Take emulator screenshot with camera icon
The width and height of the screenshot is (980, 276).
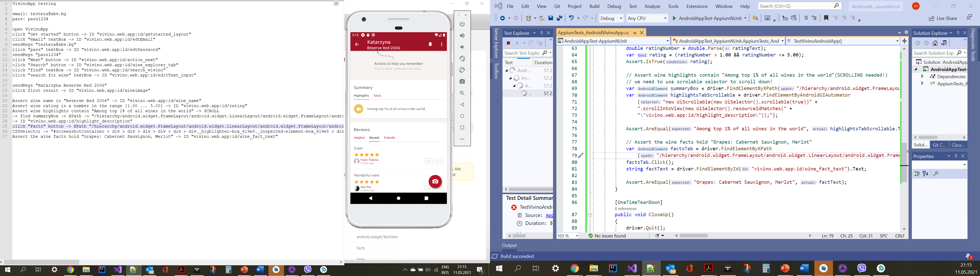(462, 82)
